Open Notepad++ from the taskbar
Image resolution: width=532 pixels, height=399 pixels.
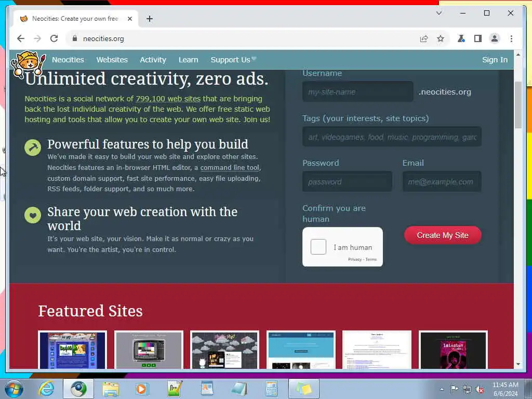tap(175, 389)
